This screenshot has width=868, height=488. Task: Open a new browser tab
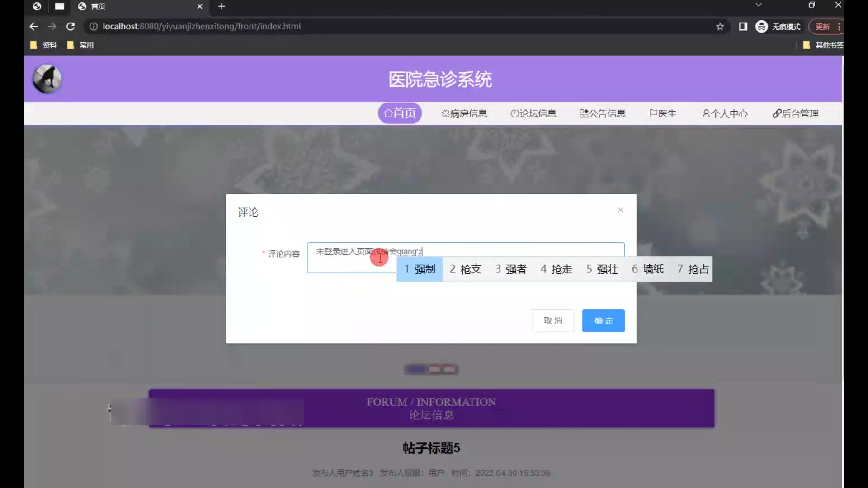pyautogui.click(x=222, y=6)
